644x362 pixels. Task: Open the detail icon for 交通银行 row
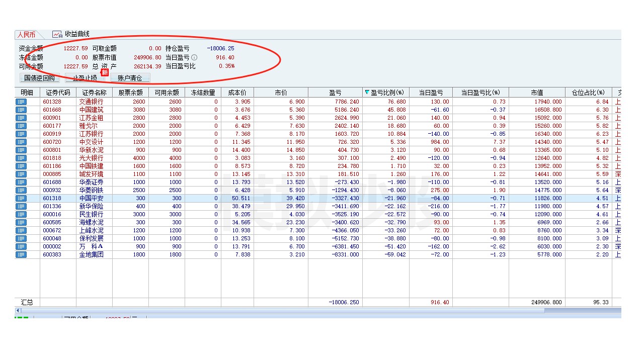[x=21, y=102]
